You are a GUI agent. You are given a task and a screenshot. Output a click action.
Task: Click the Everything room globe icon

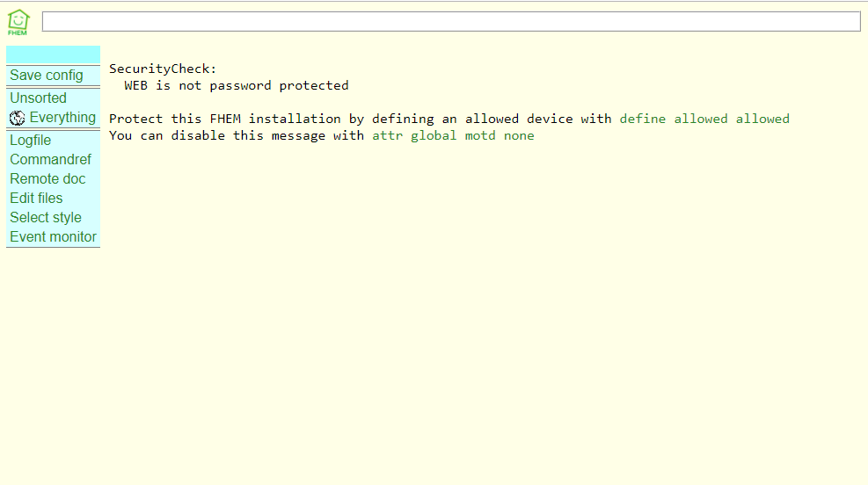click(x=18, y=118)
